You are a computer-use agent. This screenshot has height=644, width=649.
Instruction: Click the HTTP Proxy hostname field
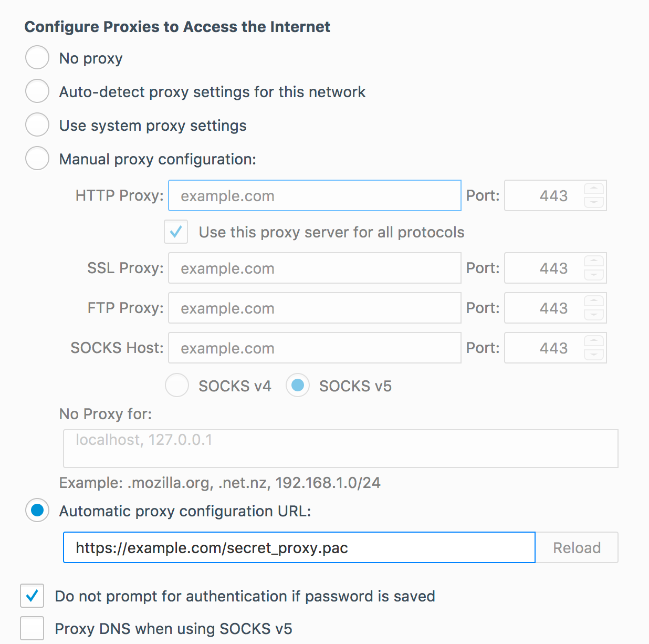tap(315, 195)
